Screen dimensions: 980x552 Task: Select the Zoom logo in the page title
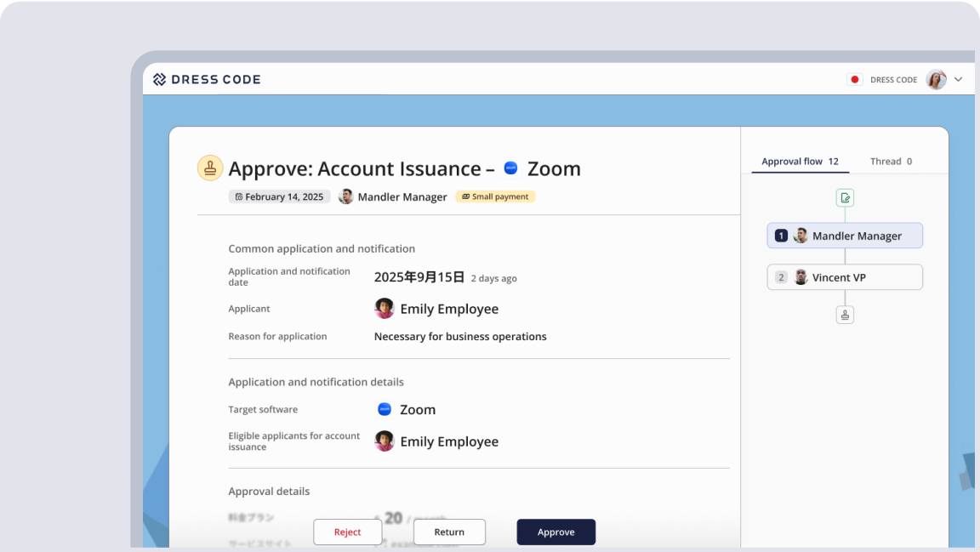(510, 168)
